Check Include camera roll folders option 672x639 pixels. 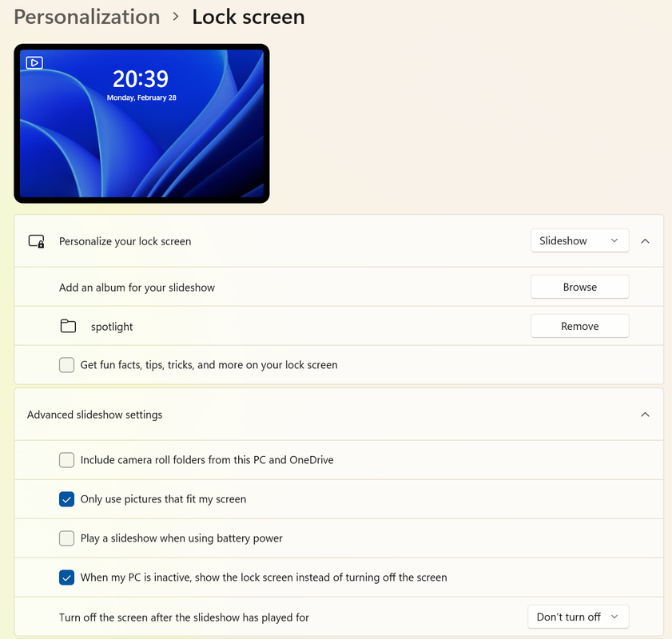coord(66,460)
